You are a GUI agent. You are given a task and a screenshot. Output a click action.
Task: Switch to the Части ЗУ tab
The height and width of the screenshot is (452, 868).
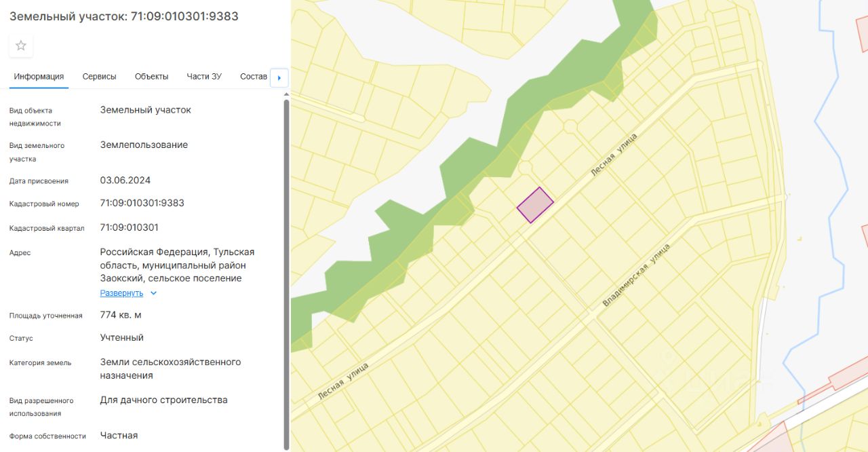tap(204, 76)
